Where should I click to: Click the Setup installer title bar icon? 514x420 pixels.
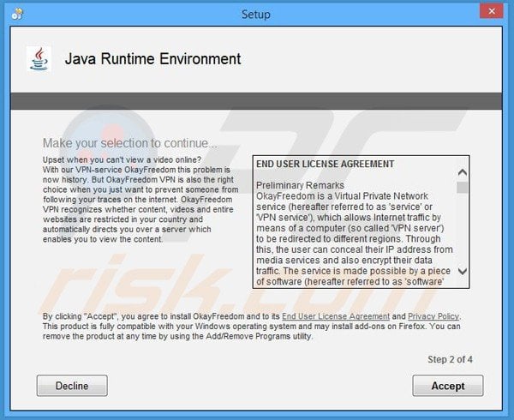(17, 14)
